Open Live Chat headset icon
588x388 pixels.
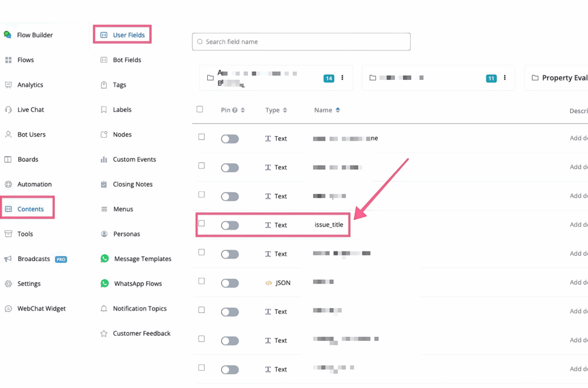tap(8, 110)
